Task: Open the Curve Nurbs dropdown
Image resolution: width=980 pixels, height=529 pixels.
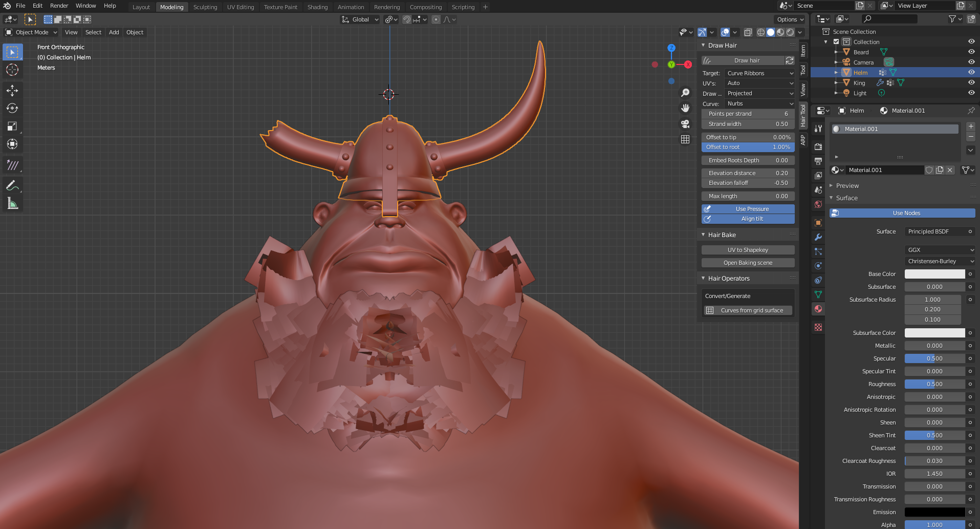Action: 760,103
